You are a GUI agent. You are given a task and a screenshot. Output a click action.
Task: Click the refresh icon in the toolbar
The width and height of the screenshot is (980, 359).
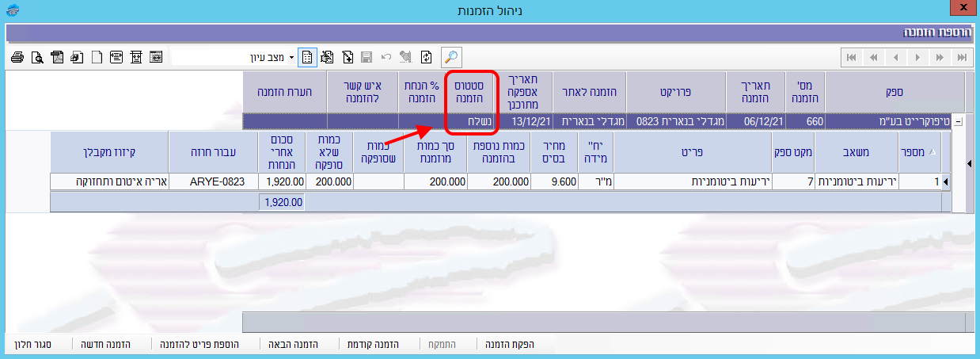[x=426, y=57]
